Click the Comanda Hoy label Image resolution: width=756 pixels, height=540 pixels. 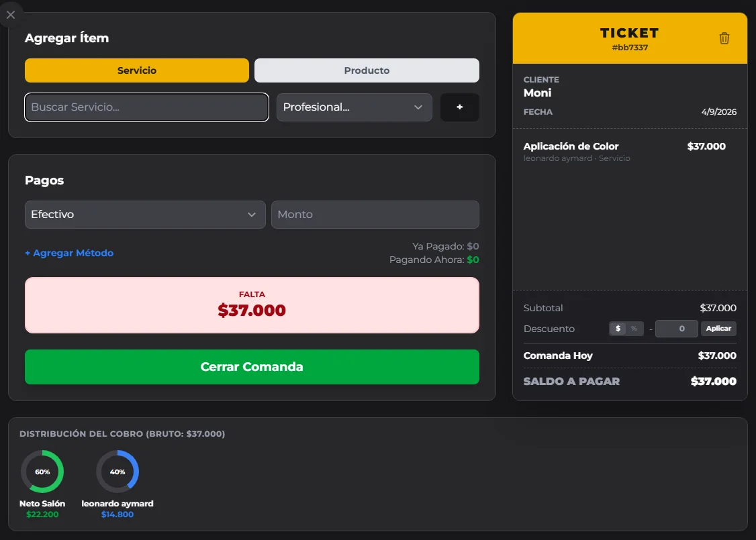559,356
